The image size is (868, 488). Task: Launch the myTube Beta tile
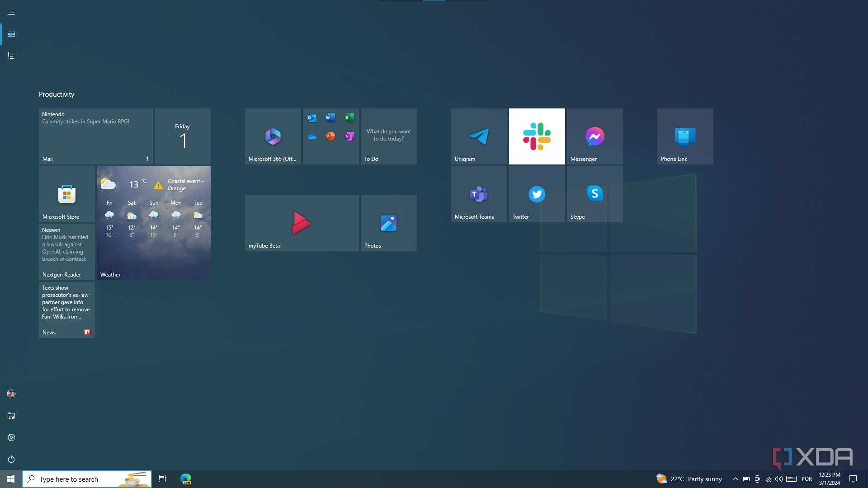coord(302,223)
